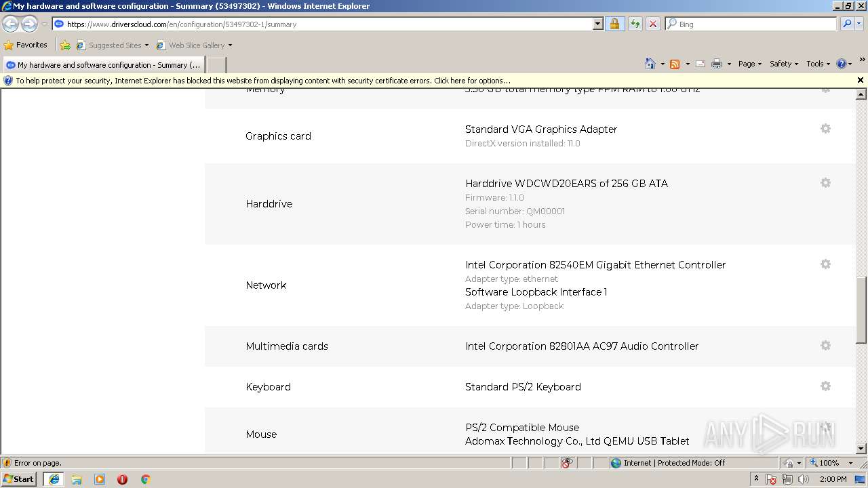Select the Standard VGA Graphics Adapter text
Screen dimensions: 868x488
coord(541,129)
